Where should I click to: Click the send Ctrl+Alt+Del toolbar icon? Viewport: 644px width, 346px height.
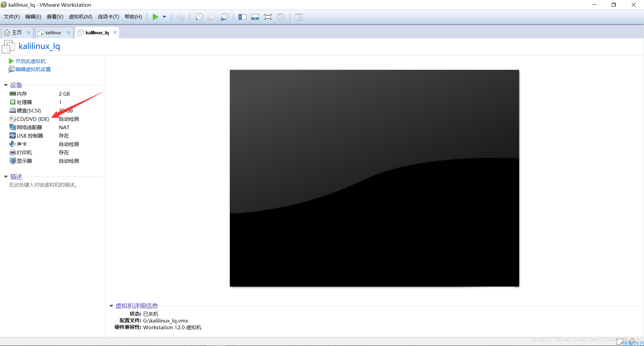click(180, 17)
